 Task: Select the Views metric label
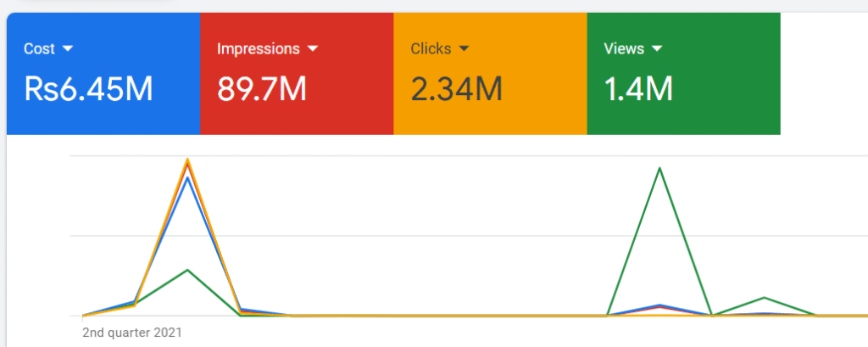pyautogui.click(x=623, y=48)
